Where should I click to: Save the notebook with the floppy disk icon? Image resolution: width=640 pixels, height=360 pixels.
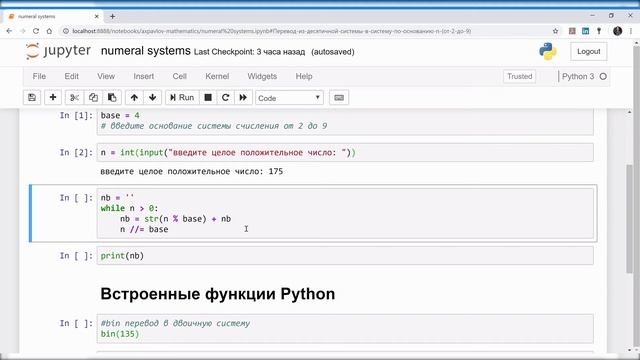(x=32, y=98)
